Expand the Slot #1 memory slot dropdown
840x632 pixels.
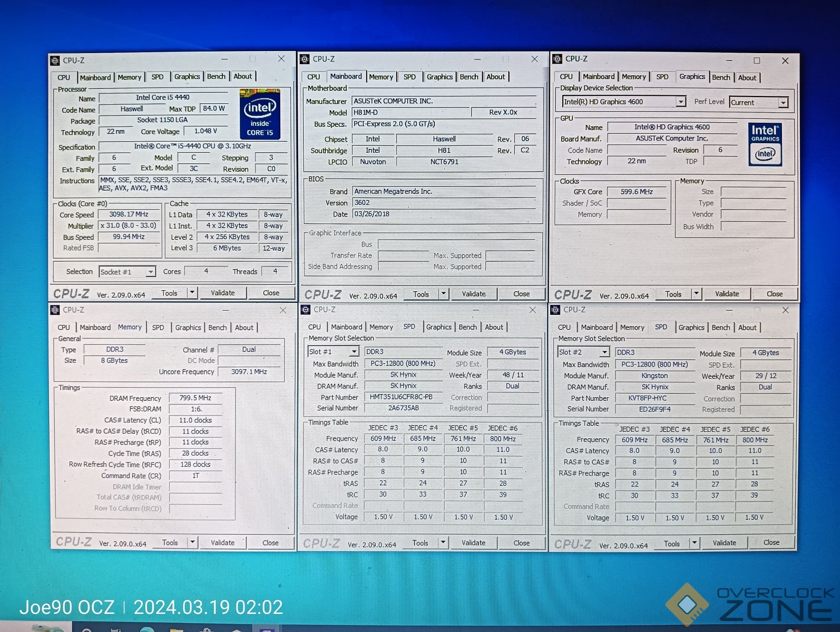coord(354,352)
